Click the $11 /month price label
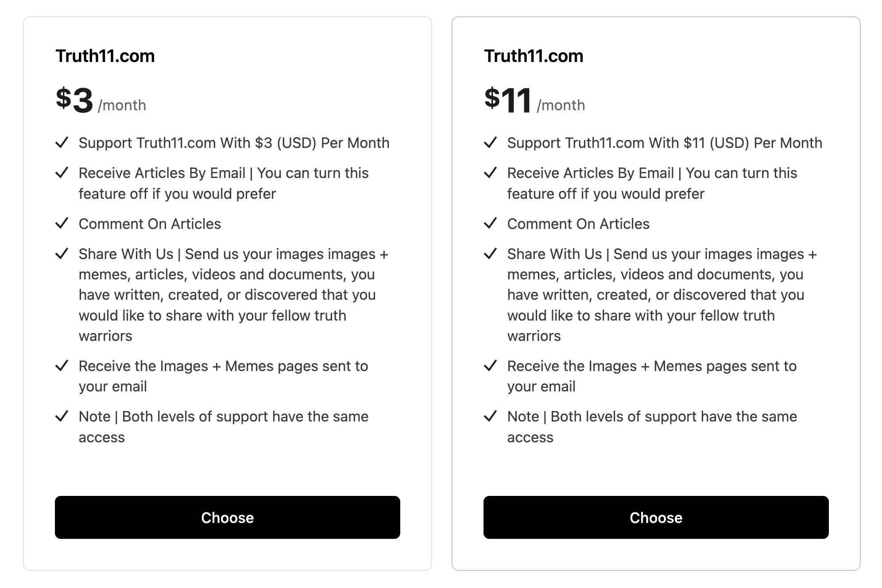Image resolution: width=882 pixels, height=588 pixels. click(534, 101)
